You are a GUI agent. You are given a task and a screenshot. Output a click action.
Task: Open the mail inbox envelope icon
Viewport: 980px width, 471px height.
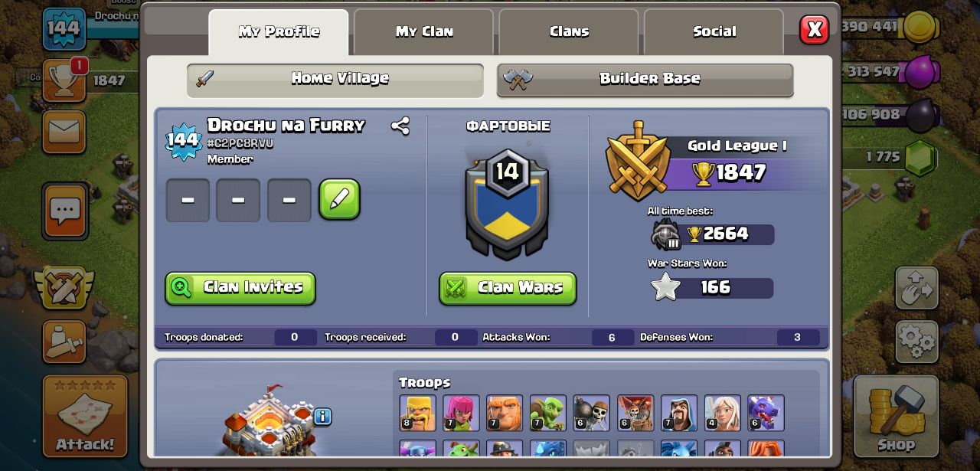click(64, 132)
